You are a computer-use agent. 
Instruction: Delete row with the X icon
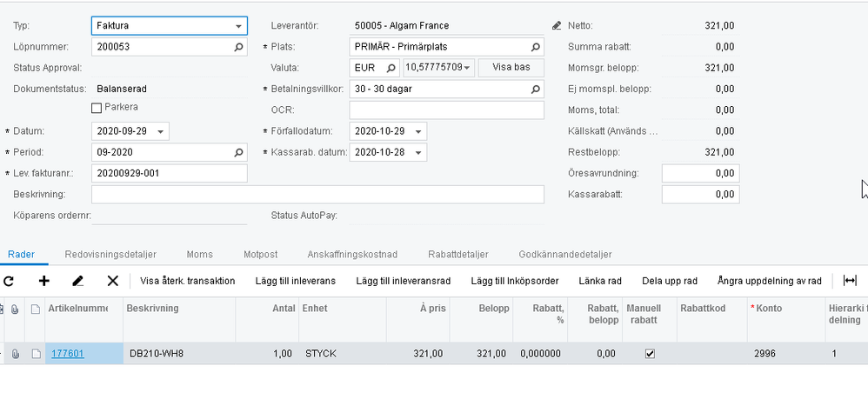point(112,281)
